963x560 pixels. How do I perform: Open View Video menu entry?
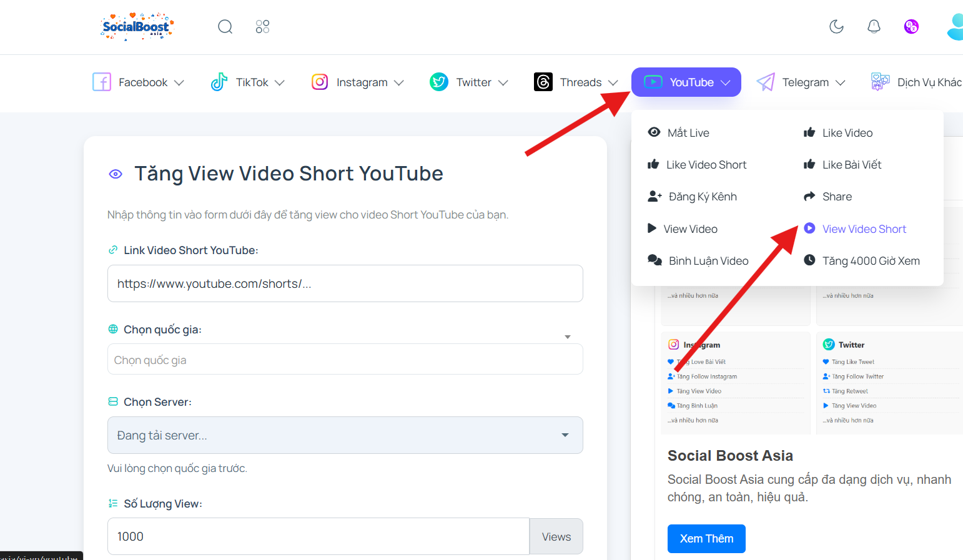[683, 228]
